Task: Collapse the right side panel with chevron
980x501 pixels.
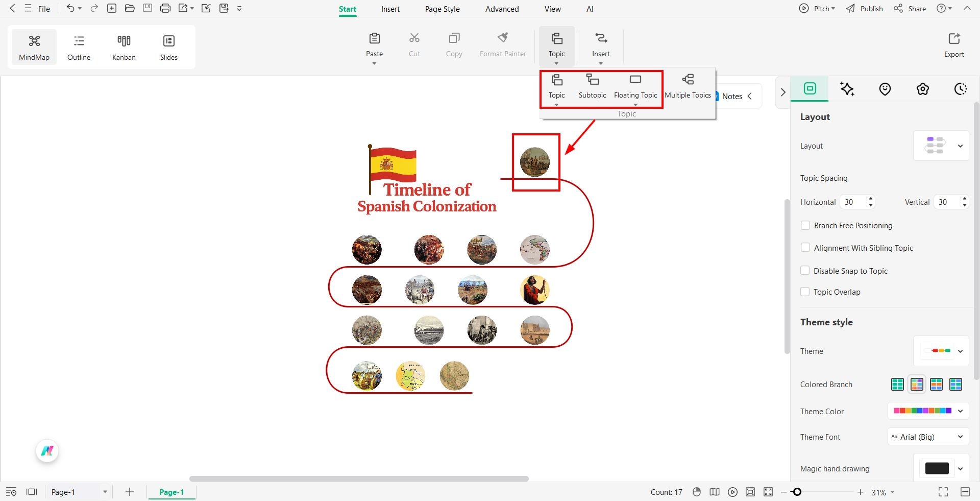Action: coord(783,92)
